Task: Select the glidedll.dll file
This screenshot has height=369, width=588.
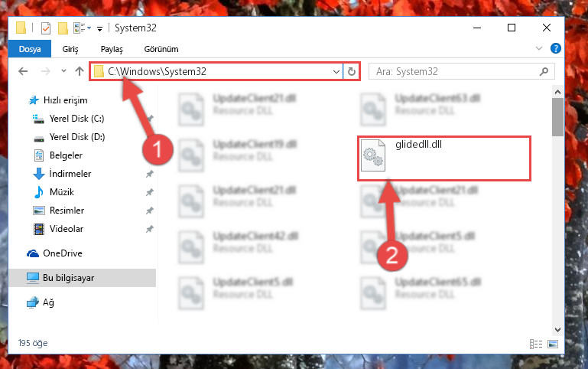Action: 444,158
